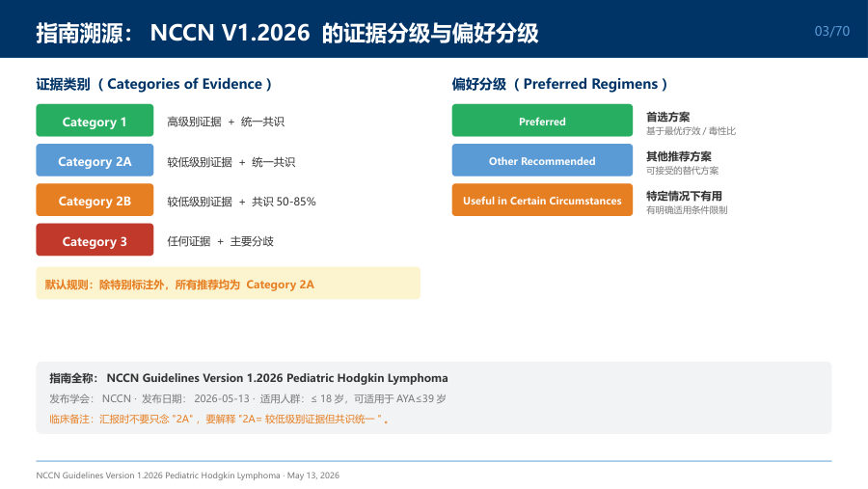Viewport: 868px width, 489px height.
Task: Click the guideline full name line 指南全称
Action: [x=249, y=378]
